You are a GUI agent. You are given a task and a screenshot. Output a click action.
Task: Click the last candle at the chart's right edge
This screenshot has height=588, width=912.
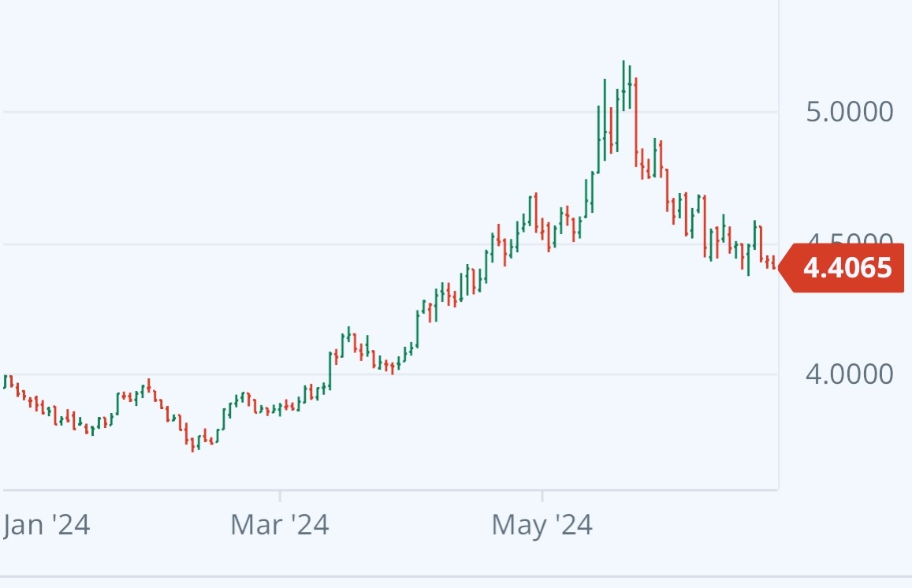[x=774, y=262]
